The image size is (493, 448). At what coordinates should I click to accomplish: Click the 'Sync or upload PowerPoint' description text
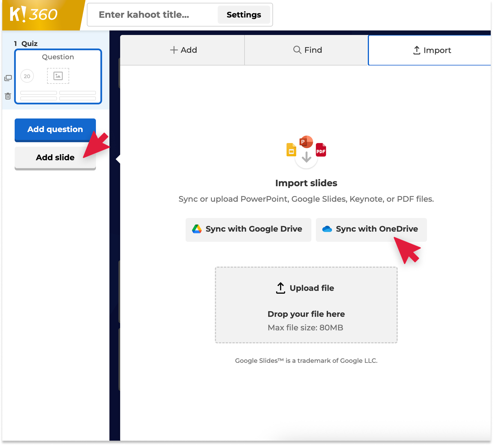pos(306,199)
